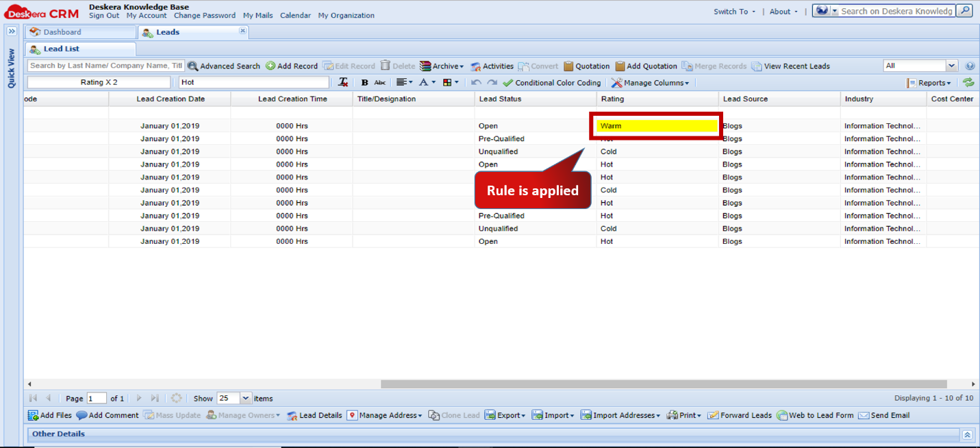Toggle bold formatting
Image resolution: width=980 pixels, height=448 pixels.
point(364,82)
